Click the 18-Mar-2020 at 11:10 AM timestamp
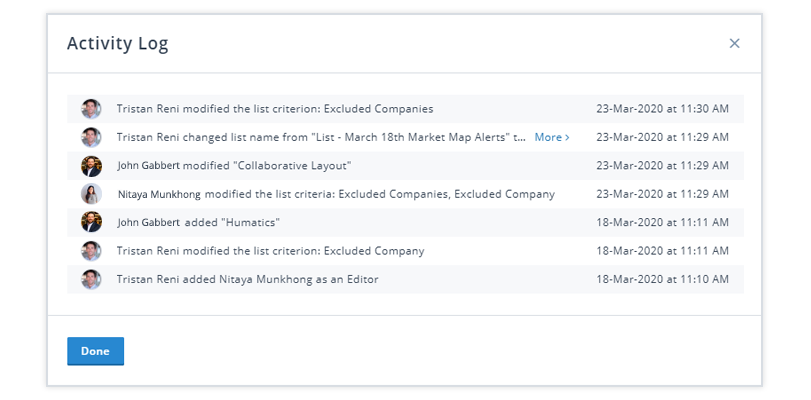Viewport: 811px width, 400px height. 662,279
